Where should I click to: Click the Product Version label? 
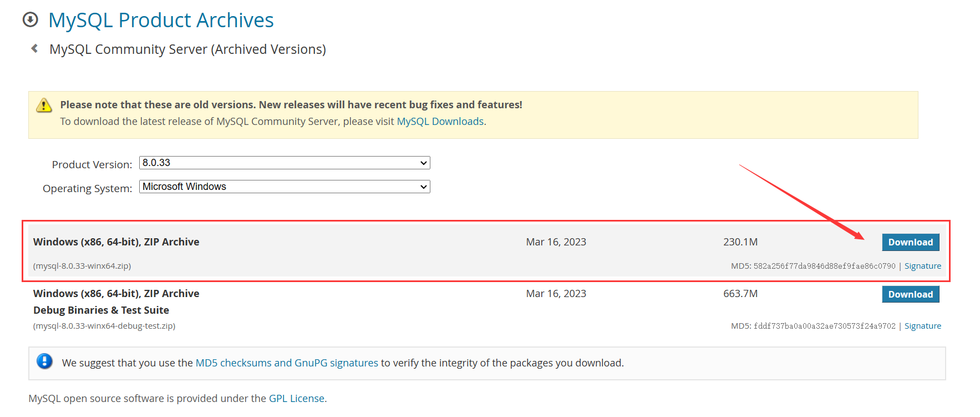coord(92,165)
